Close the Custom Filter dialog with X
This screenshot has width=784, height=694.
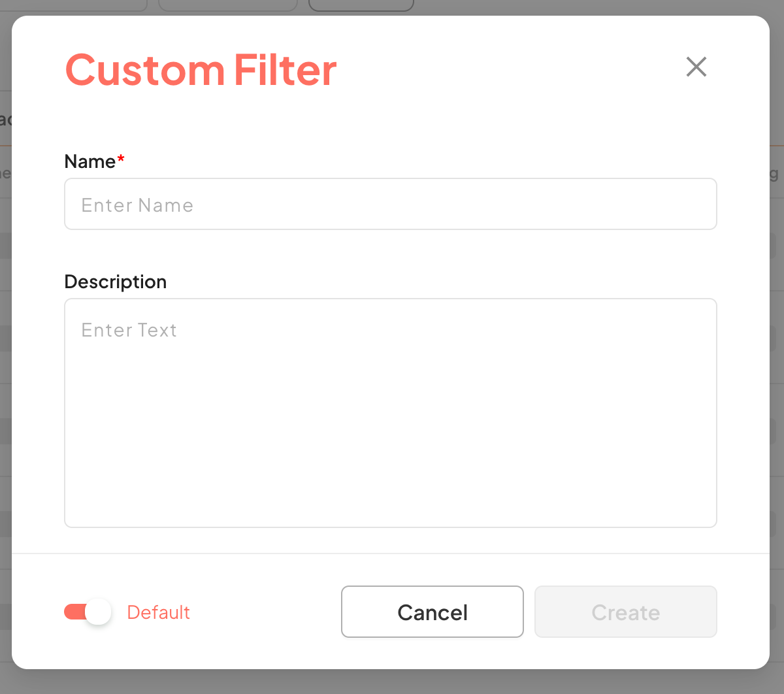click(696, 67)
